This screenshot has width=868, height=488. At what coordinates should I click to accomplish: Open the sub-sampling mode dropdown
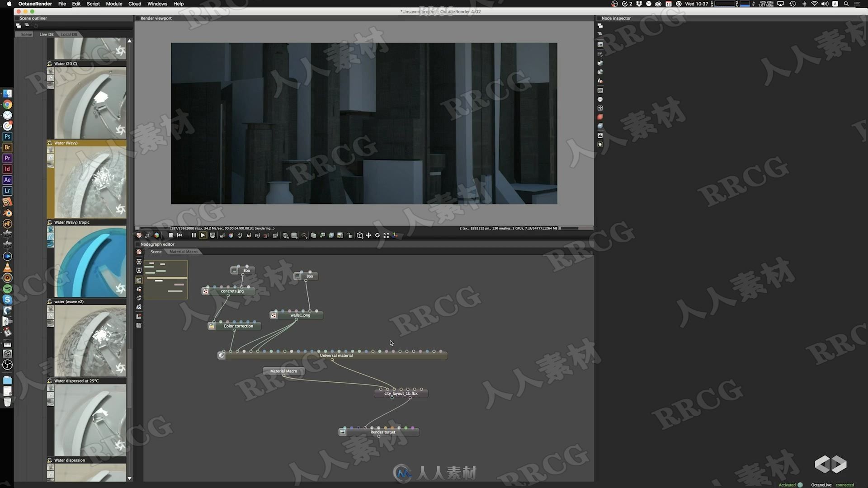(294, 235)
